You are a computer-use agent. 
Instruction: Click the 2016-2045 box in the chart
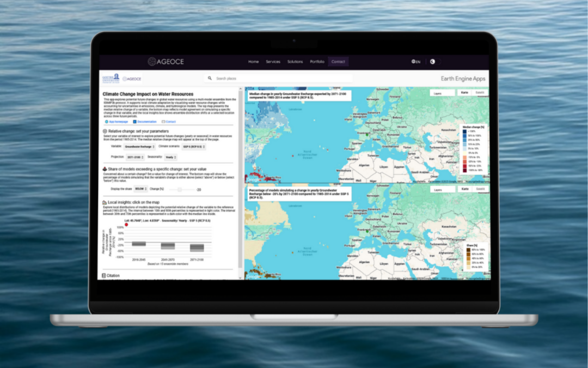click(139, 244)
